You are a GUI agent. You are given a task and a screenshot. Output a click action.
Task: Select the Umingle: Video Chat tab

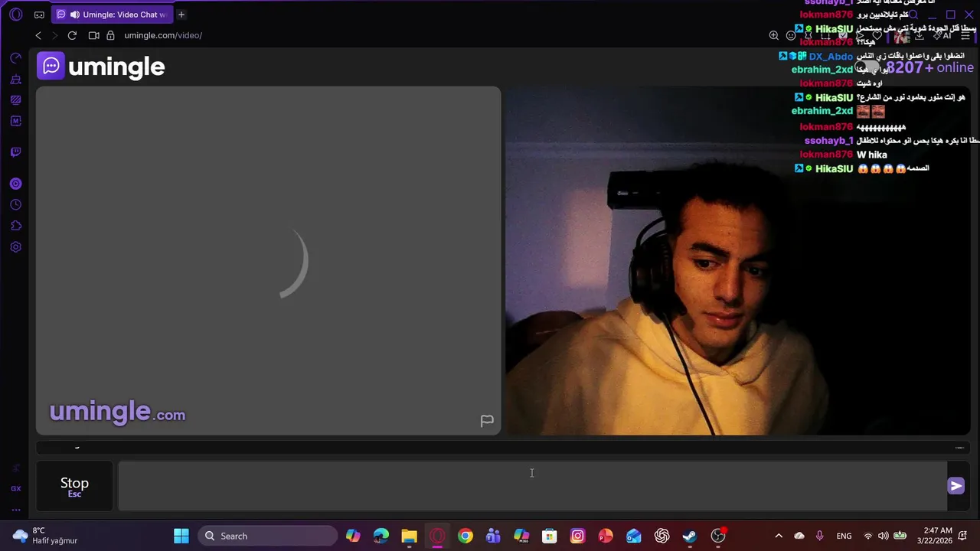point(111,15)
